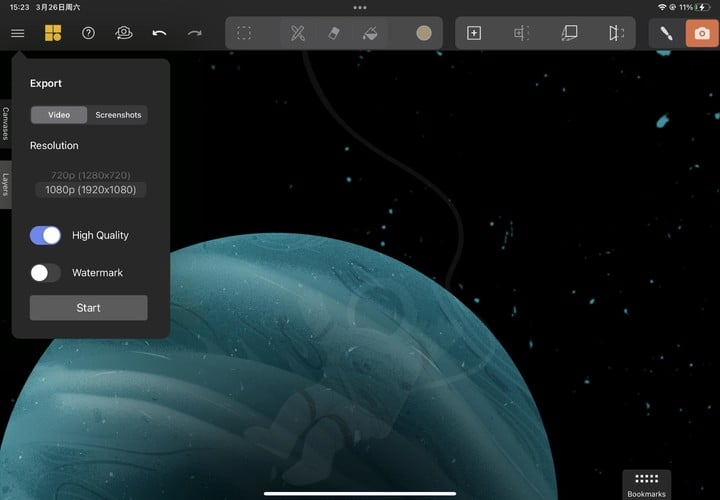
Task: Enable the Watermark switch
Action: [45, 273]
